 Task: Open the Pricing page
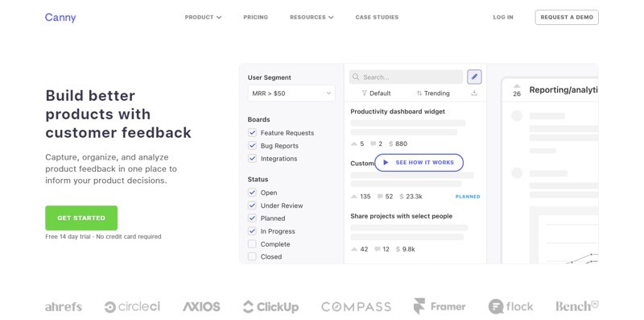tap(255, 17)
